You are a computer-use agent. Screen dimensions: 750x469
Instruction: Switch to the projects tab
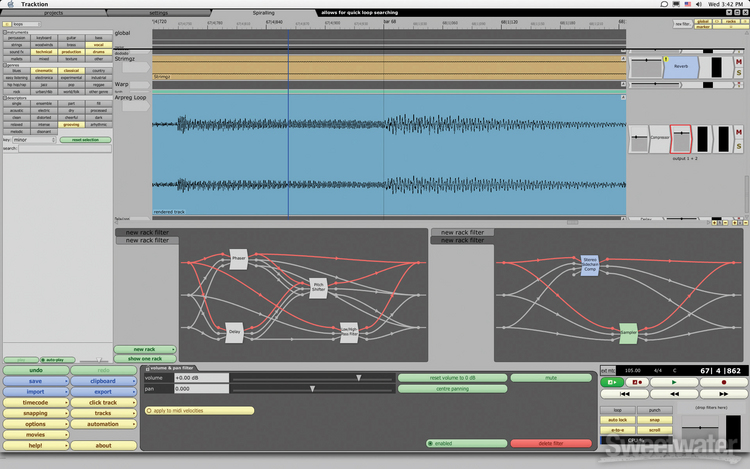click(x=54, y=13)
